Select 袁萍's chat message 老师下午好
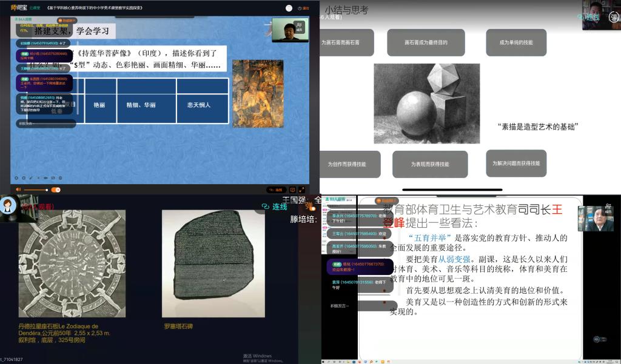621x364 pixels. click(360, 285)
